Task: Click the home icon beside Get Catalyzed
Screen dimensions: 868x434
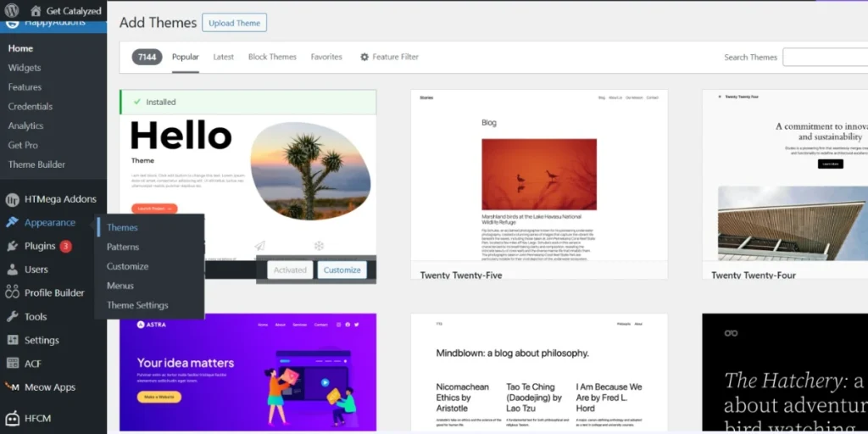Action: pyautogui.click(x=36, y=10)
